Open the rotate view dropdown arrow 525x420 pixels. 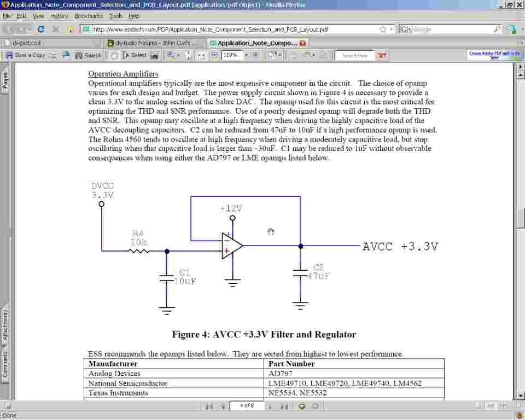pyautogui.click(x=279, y=55)
